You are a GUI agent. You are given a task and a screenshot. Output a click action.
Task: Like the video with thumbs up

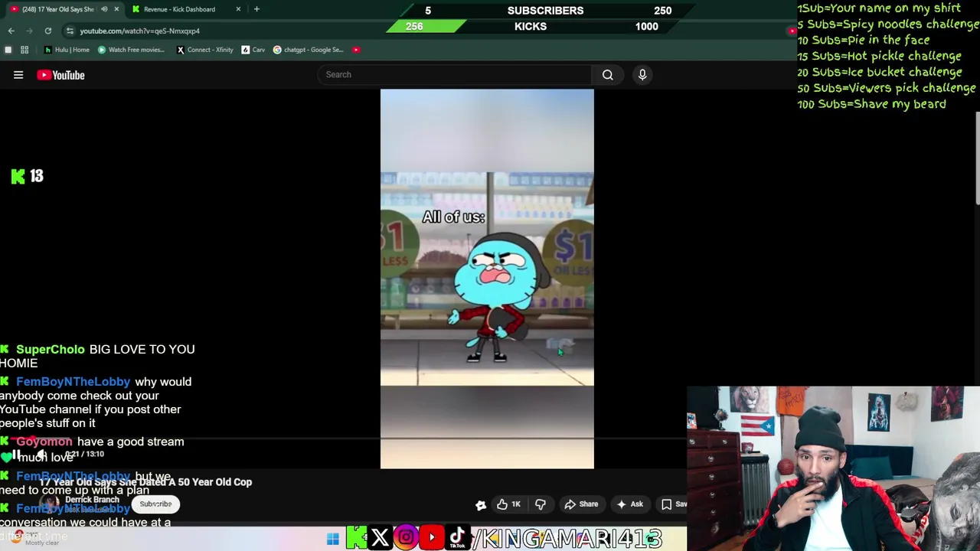pyautogui.click(x=508, y=504)
